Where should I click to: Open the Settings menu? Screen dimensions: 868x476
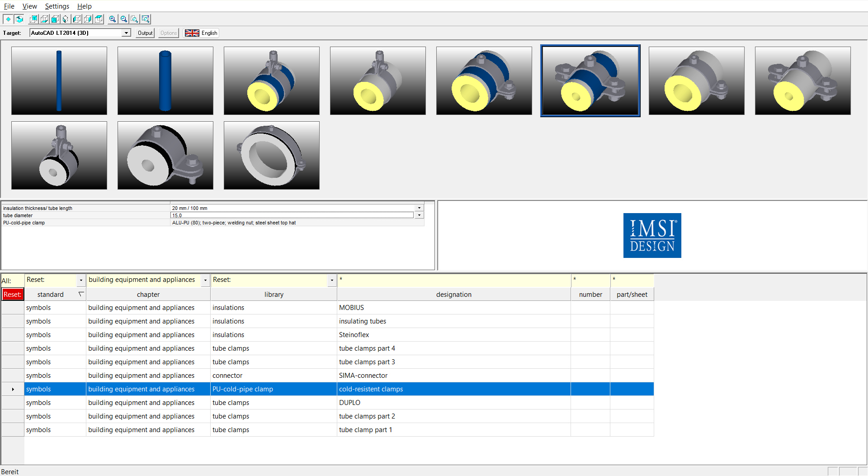pos(57,6)
